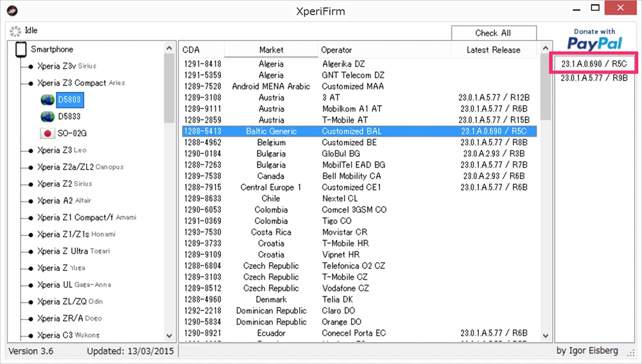Sort by the Market column header
The image size is (642, 364).
click(x=271, y=49)
